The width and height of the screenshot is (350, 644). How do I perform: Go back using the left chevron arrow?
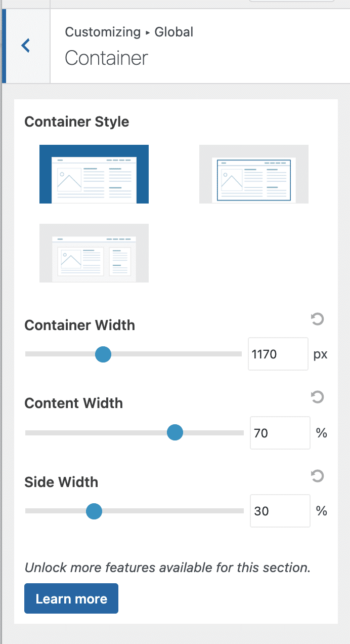click(x=26, y=46)
